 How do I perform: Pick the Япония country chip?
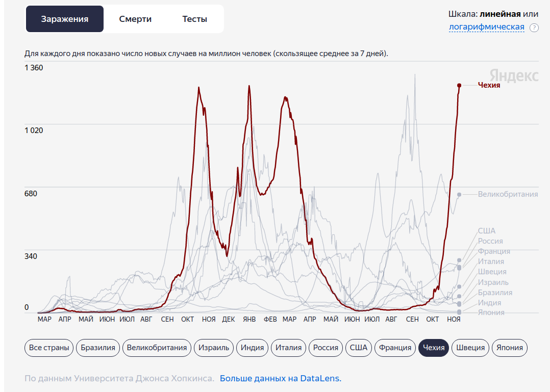pos(510,348)
